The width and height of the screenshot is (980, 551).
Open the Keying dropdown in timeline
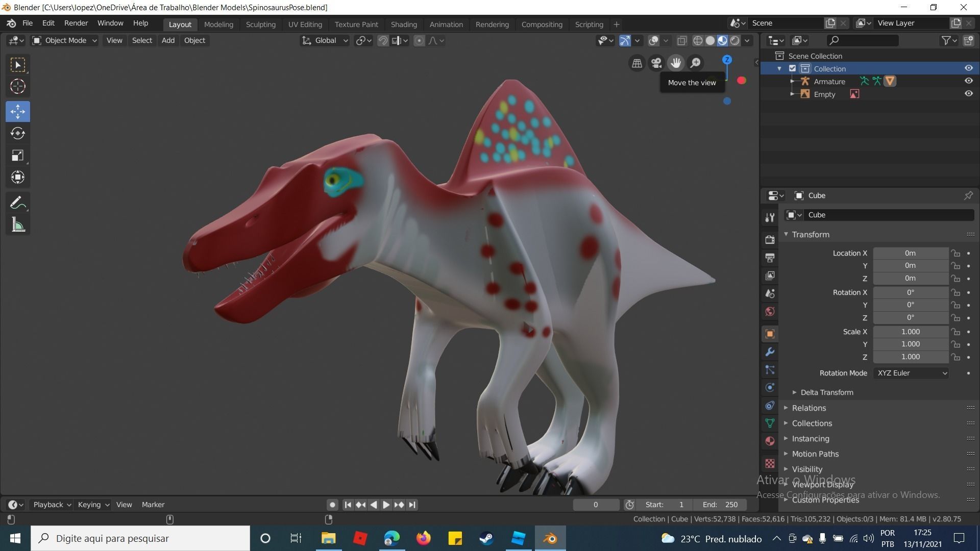click(x=93, y=505)
